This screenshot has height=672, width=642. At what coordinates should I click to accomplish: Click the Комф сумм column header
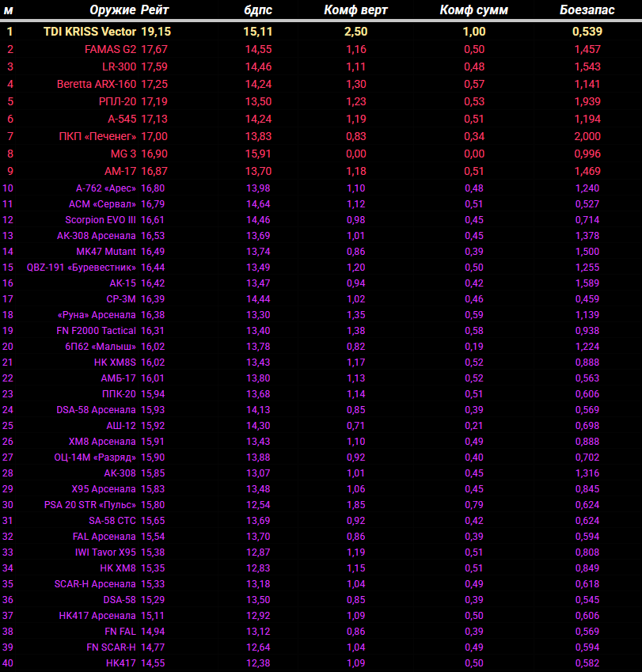pyautogui.click(x=474, y=9)
